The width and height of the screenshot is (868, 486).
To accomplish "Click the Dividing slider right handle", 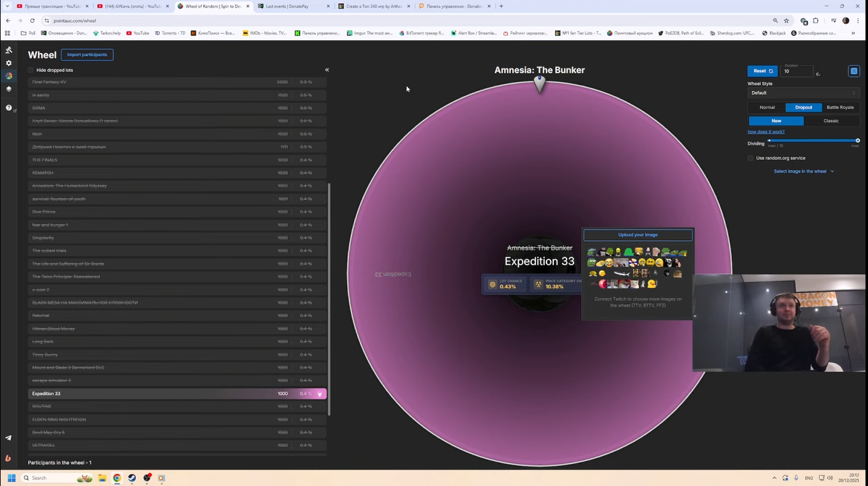I will [x=857, y=140].
